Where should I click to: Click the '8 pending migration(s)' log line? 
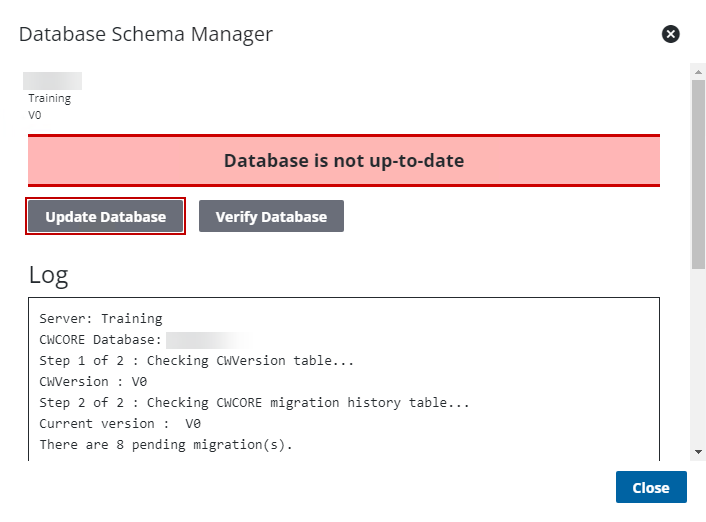click(166, 444)
